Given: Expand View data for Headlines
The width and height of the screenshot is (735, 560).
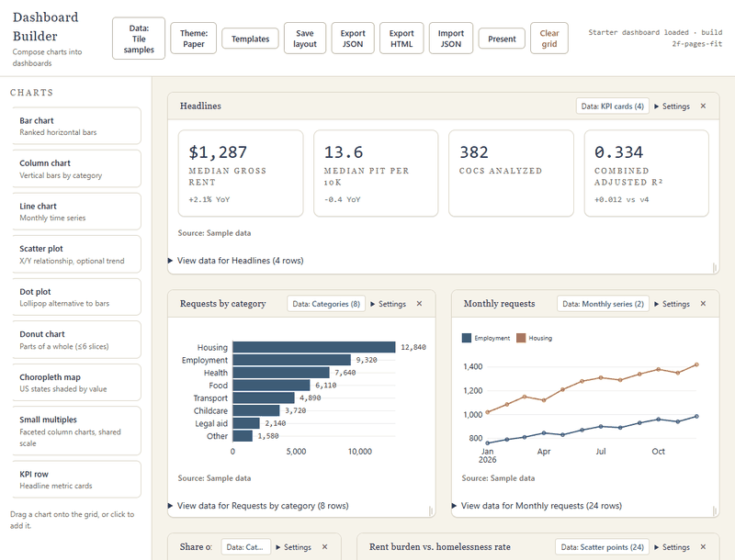Looking at the screenshot, I should pos(236,261).
